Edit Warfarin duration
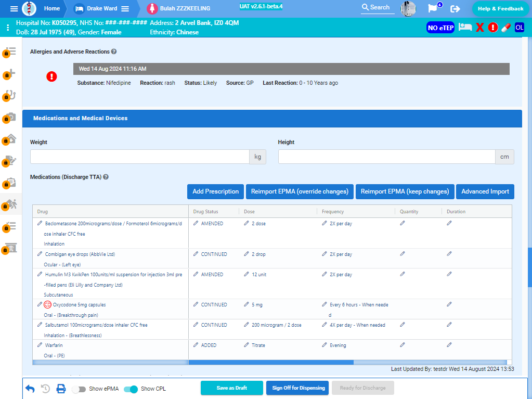Viewport: 532px width, 399px height. click(x=449, y=345)
